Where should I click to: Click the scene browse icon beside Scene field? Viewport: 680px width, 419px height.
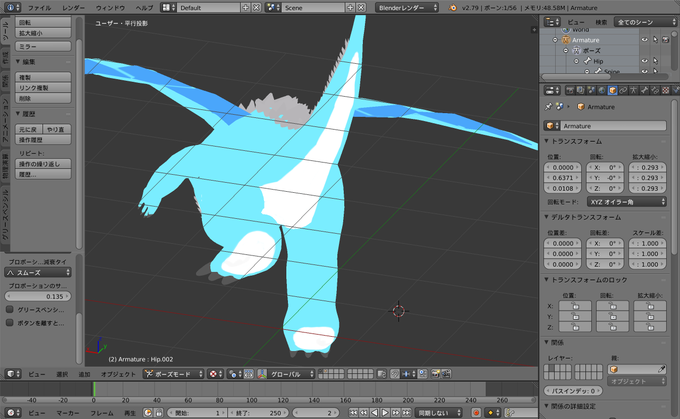coord(273,7)
